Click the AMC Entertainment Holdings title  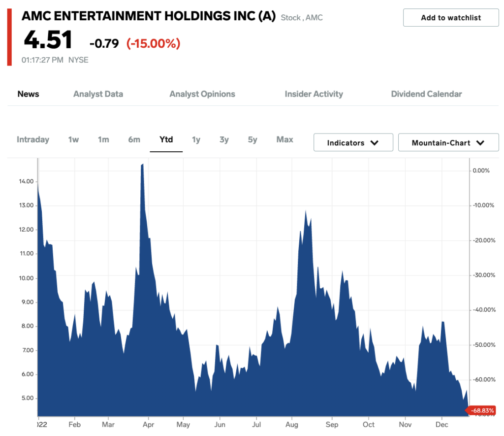click(149, 16)
